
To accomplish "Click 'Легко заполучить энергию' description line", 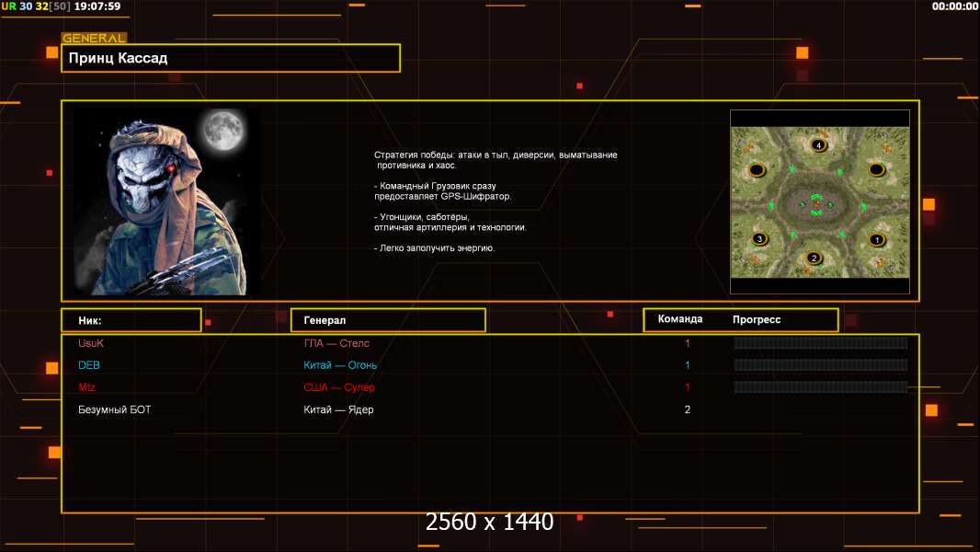I will pos(434,248).
